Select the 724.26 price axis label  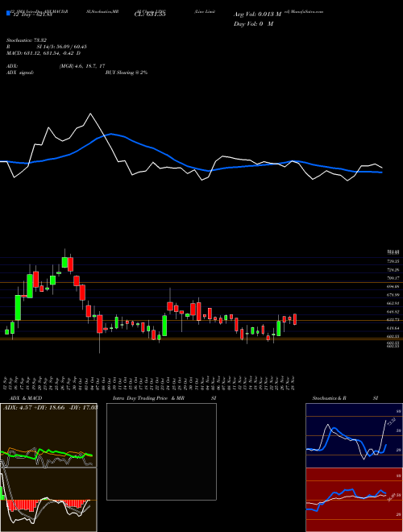click(x=393, y=270)
